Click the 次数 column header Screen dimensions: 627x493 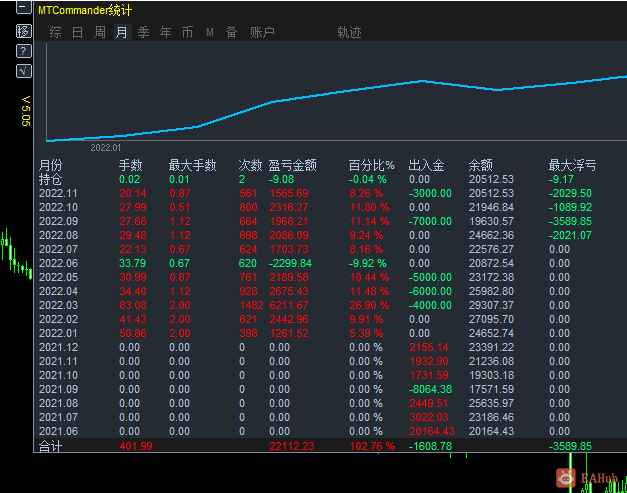(250, 165)
